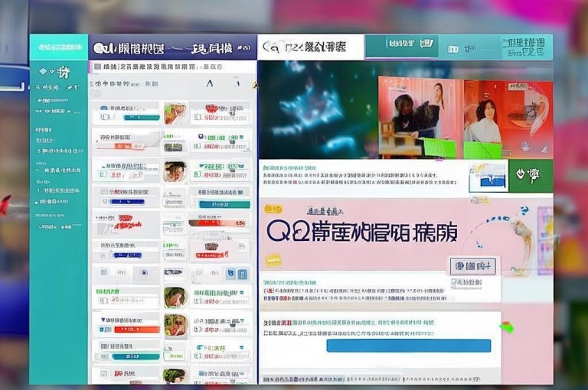588x390 pixels.
Task: Click the magnifier search box in the right header
Action: (311, 47)
